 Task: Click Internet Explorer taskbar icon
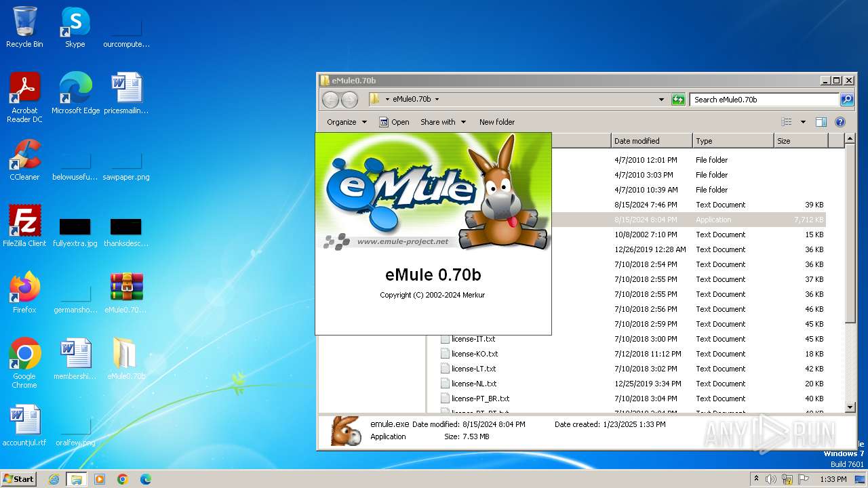[x=54, y=479]
